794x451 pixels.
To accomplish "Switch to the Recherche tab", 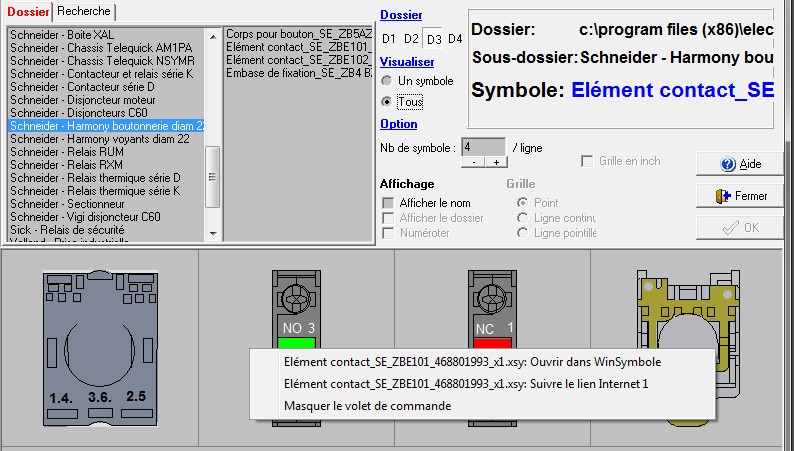I will 84,10.
